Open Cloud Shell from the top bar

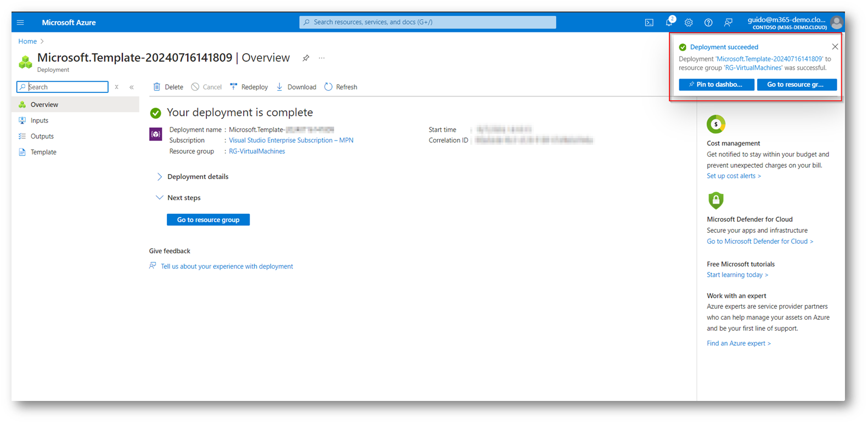(649, 23)
